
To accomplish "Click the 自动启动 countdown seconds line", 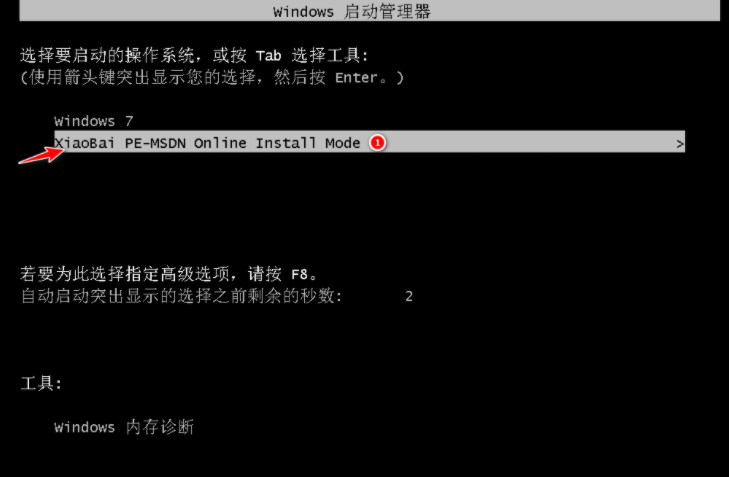I will pyautogui.click(x=217, y=296).
